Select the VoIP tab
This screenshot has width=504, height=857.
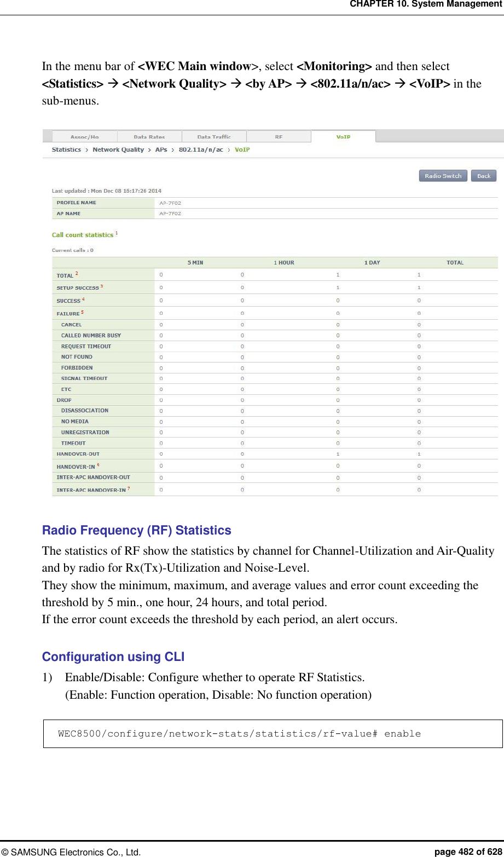pos(343,136)
